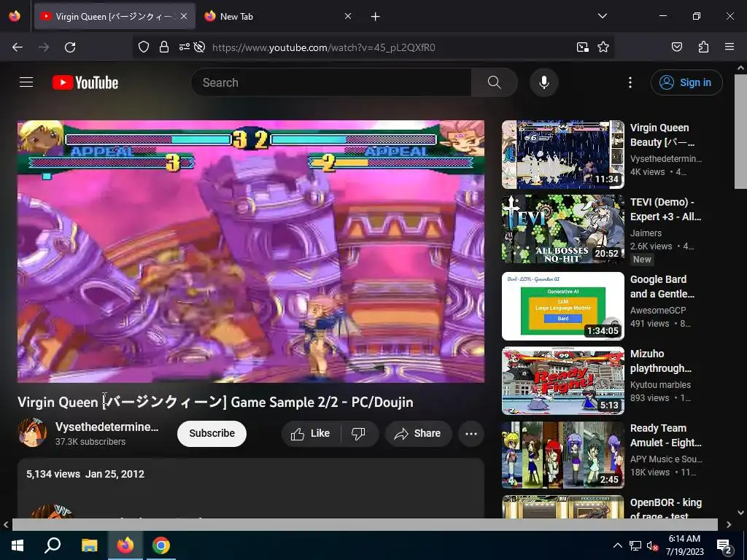The width and height of the screenshot is (747, 560).
Task: Open the notification center icon
Action: pos(724,547)
